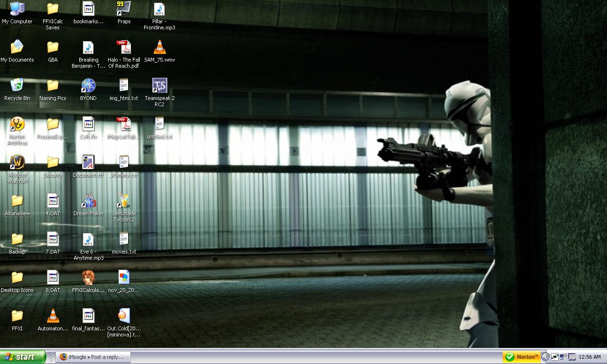
Task: Launch Fraps
Action: point(123,9)
